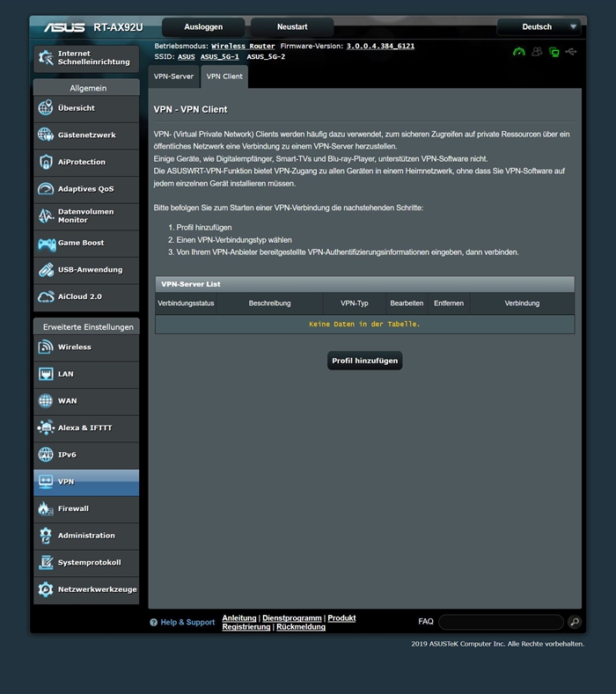Click the Netzwerkwerkzeuge gear icon
Image resolution: width=616 pixels, height=694 pixels.
click(46, 589)
